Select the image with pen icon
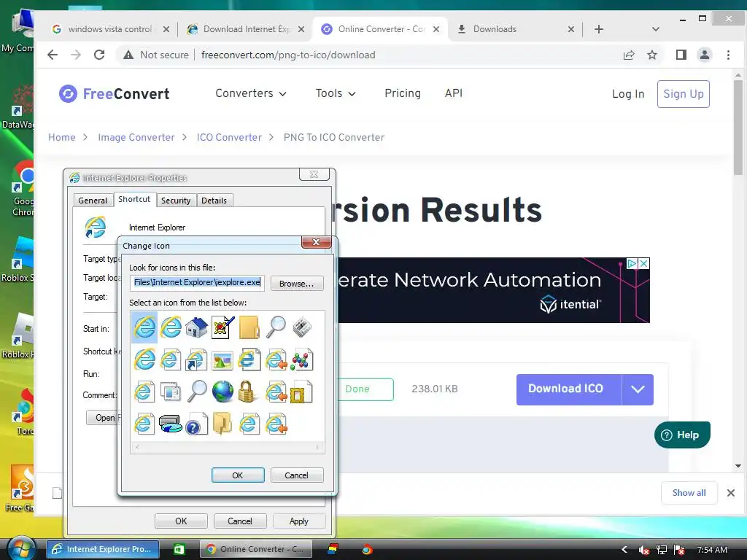The image size is (747, 560). point(223,327)
